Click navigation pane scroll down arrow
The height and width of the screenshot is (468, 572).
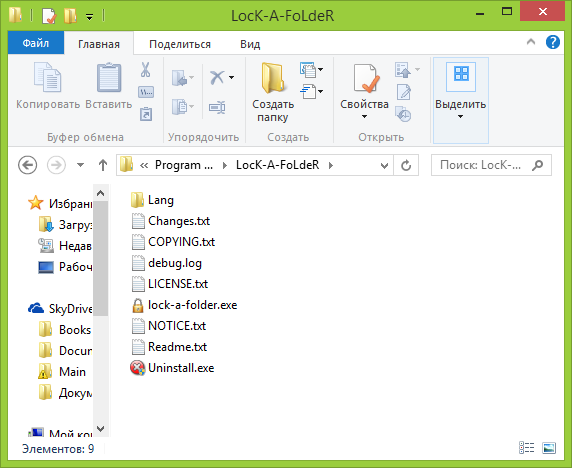[x=101, y=429]
